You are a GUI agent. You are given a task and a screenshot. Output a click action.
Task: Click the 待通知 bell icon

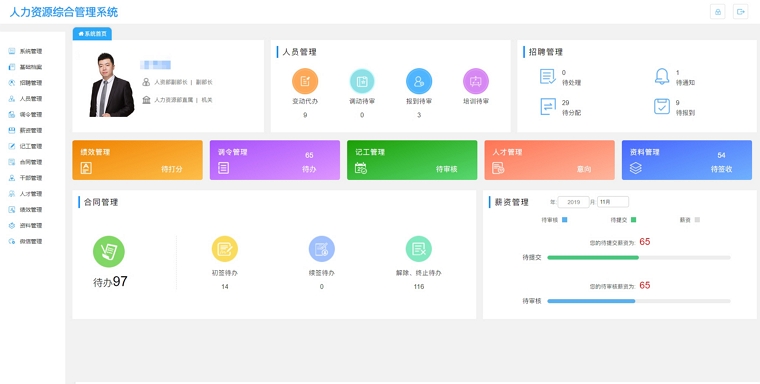(662, 77)
